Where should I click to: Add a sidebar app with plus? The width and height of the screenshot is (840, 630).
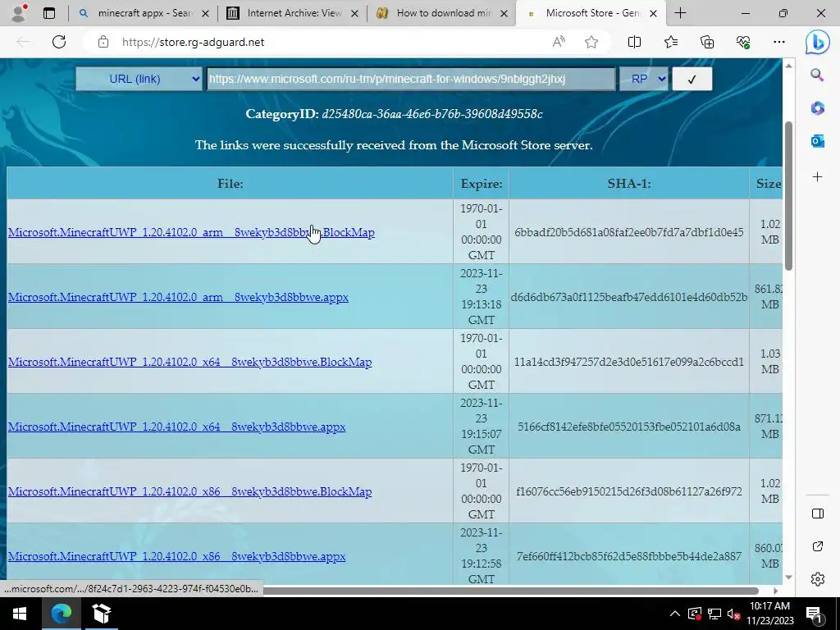pyautogui.click(x=817, y=177)
